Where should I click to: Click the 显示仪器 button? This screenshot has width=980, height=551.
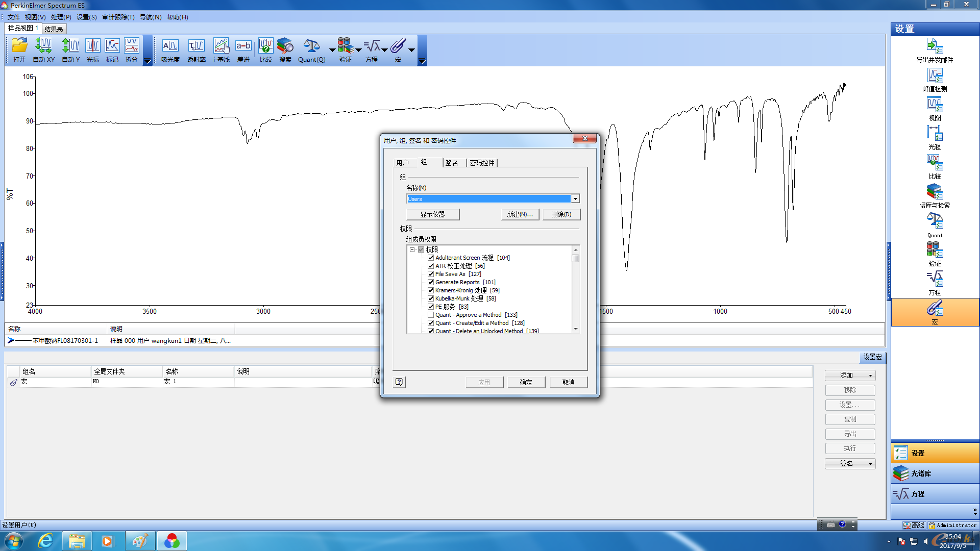coord(432,214)
